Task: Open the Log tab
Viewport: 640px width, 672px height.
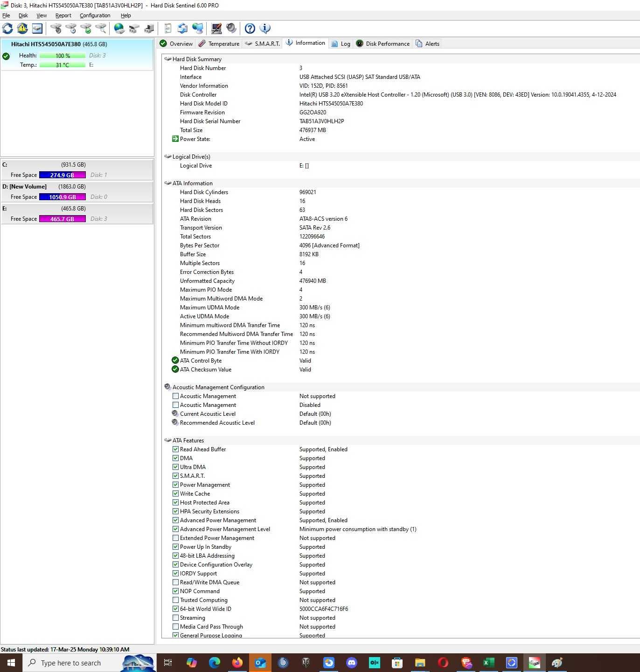Action: coord(341,43)
